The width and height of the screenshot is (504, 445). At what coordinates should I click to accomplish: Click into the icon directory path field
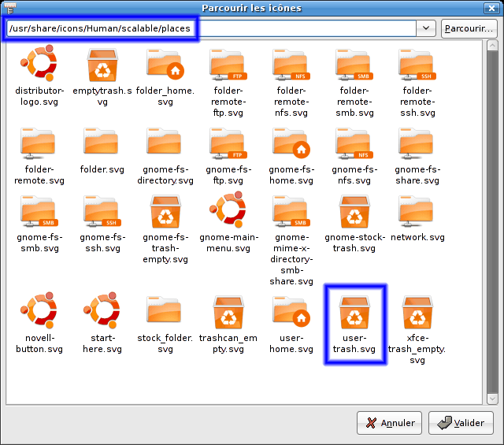(x=212, y=28)
